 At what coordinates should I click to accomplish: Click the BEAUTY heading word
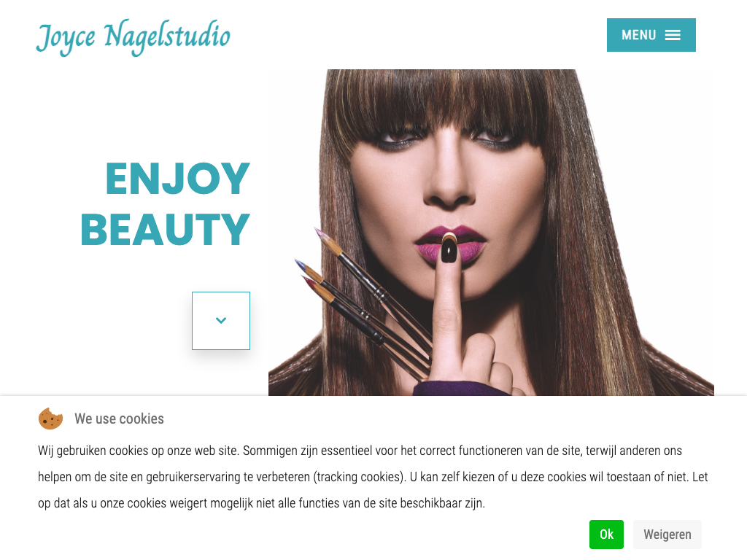click(x=166, y=230)
